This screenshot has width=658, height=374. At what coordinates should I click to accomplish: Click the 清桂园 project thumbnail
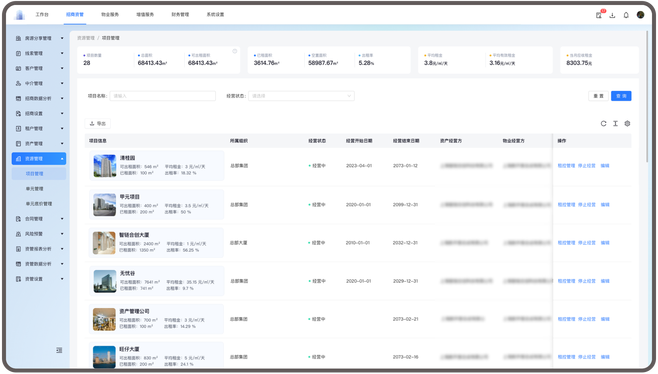(x=104, y=166)
